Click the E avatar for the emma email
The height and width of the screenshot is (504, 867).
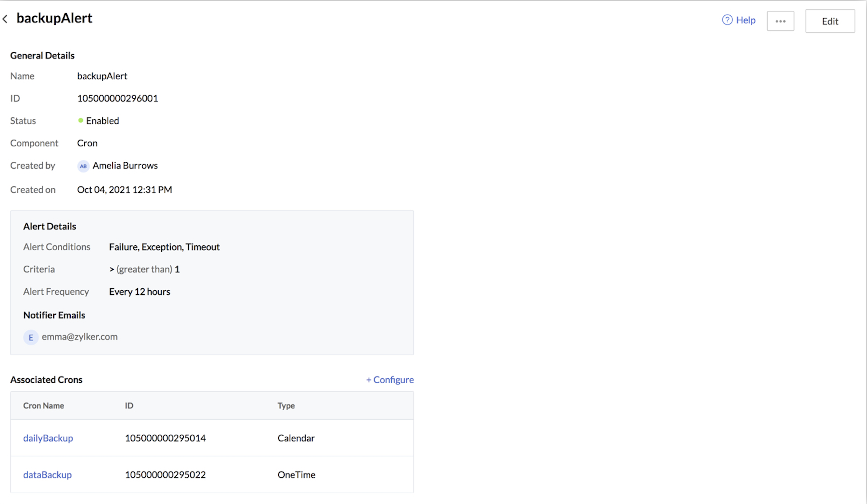pos(31,337)
